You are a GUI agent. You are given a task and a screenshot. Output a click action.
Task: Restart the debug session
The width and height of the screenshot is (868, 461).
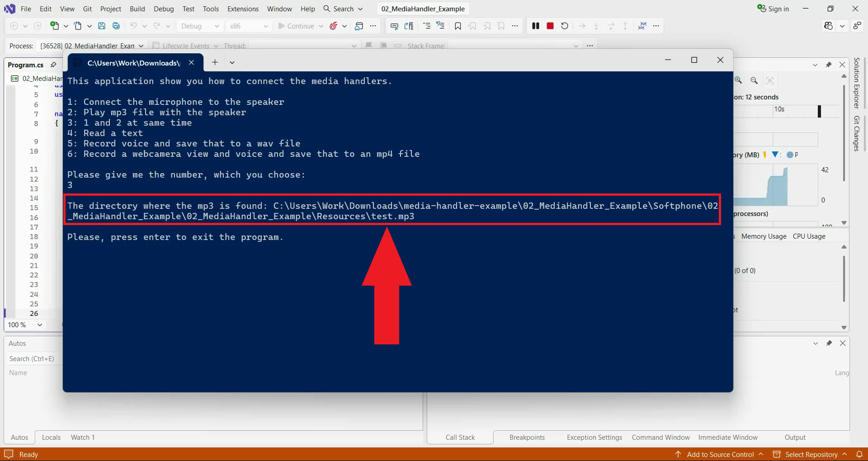565,26
